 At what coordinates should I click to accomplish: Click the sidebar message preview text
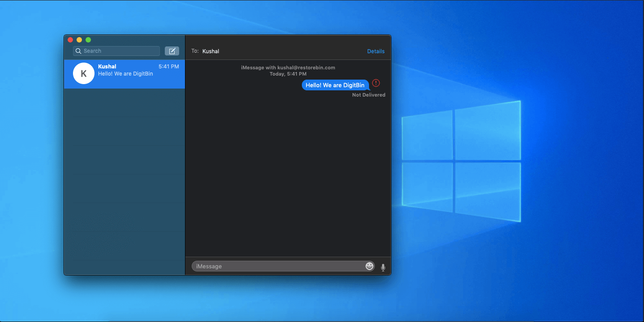click(x=125, y=74)
